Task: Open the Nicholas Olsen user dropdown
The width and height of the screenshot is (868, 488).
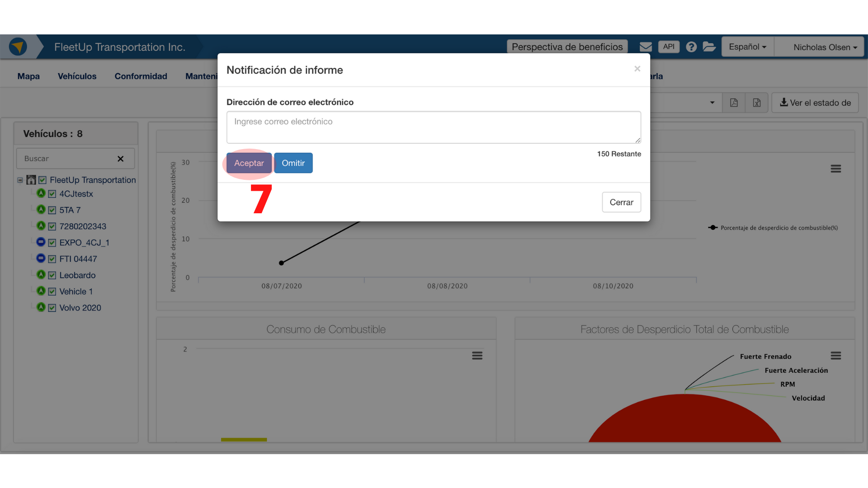Action: coord(820,47)
